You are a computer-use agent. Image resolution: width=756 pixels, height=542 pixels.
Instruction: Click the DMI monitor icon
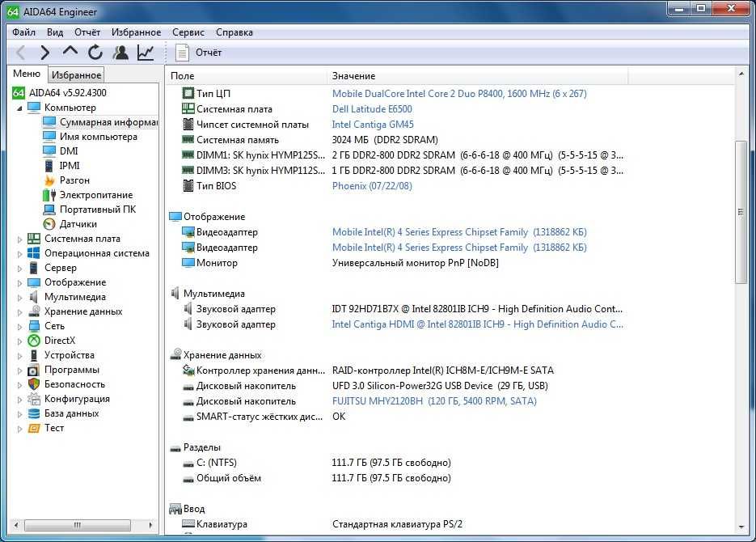pos(49,151)
